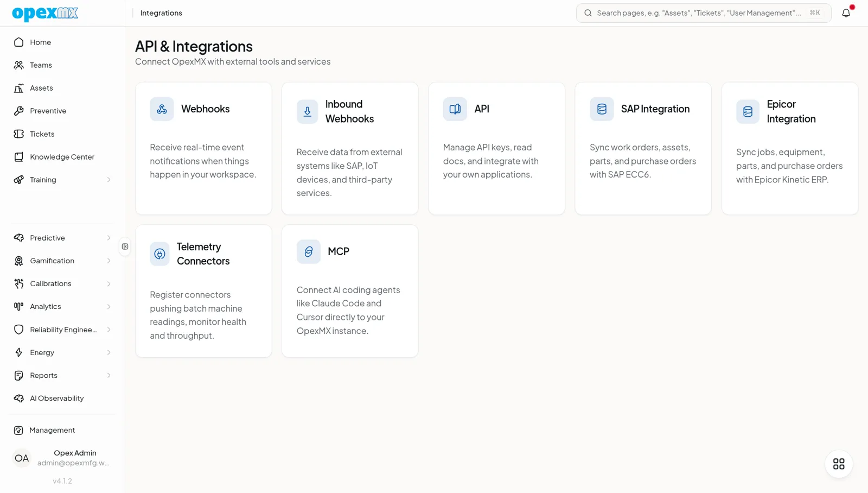Open the notifications bell
The image size is (868, 493).
(846, 13)
